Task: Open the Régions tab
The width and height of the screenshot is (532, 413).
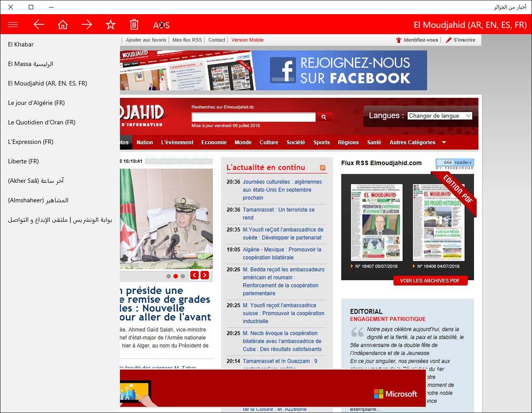Action: [348, 143]
